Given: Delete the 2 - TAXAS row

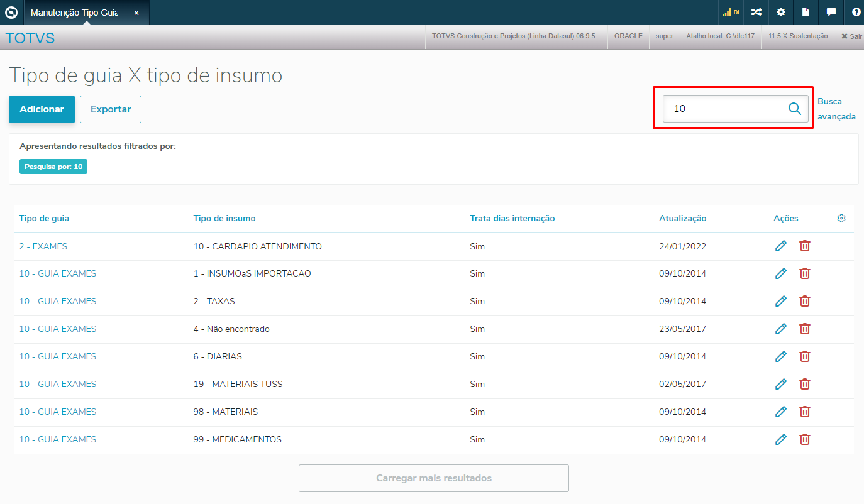Looking at the screenshot, I should pyautogui.click(x=805, y=301).
